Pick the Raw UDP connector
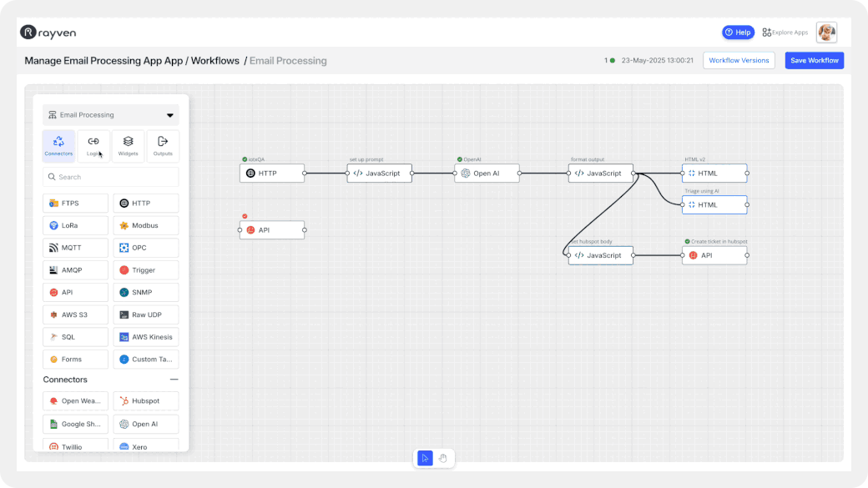Image resolution: width=868 pixels, height=488 pixels. click(x=145, y=314)
